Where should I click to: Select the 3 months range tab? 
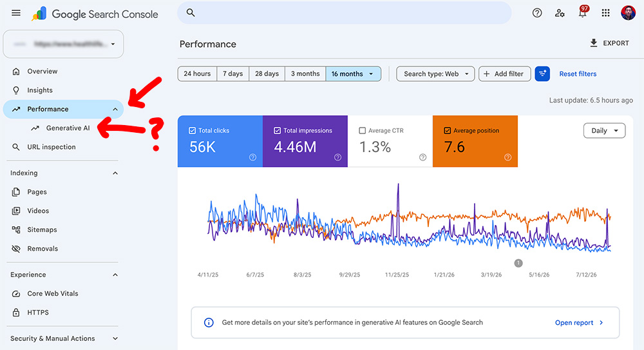click(305, 73)
